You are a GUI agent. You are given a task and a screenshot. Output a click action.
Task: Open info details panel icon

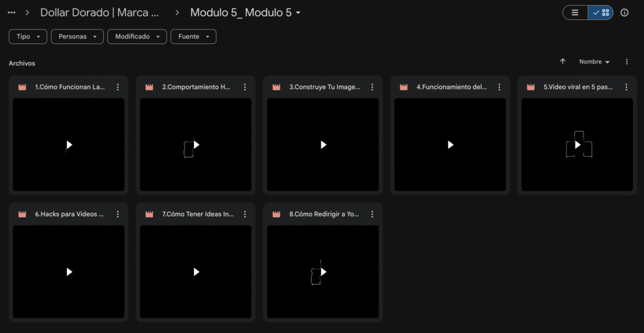pyautogui.click(x=625, y=13)
